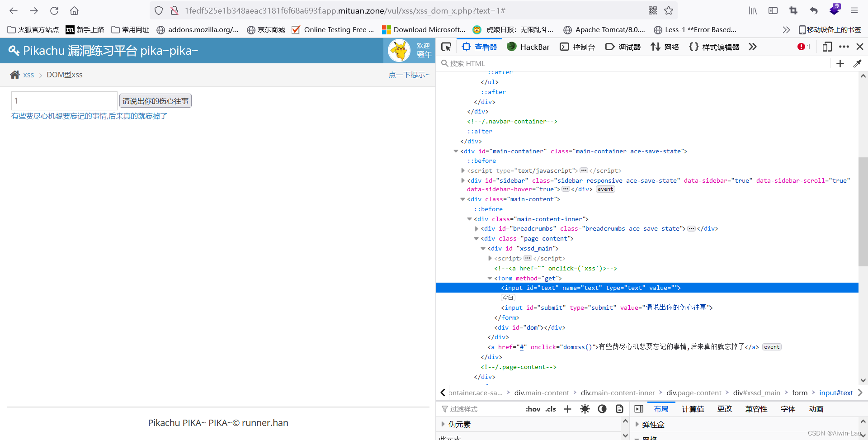Open the 计算值 tab
Screen dimensions: 868x440
[693, 409]
